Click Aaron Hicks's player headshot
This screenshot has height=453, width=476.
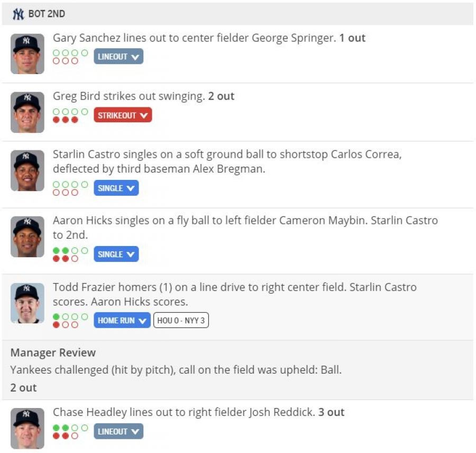pos(28,237)
